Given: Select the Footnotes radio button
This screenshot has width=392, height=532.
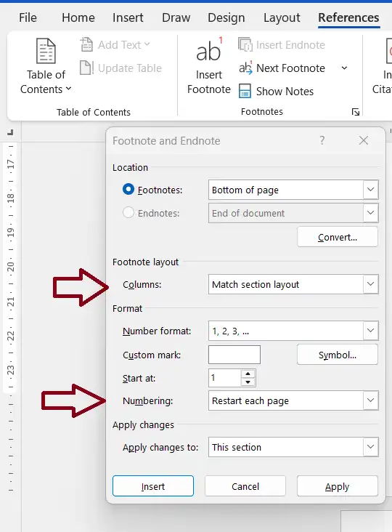Looking at the screenshot, I should 128,189.
